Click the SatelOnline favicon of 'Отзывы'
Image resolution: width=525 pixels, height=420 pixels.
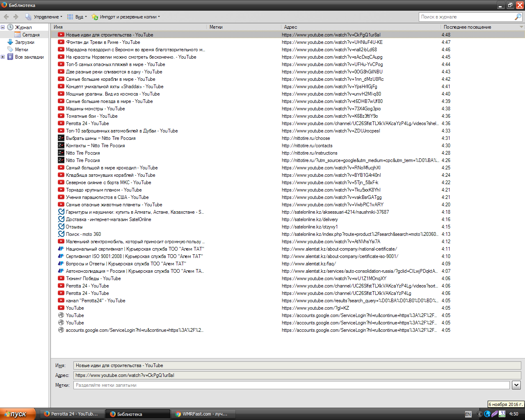(61, 226)
